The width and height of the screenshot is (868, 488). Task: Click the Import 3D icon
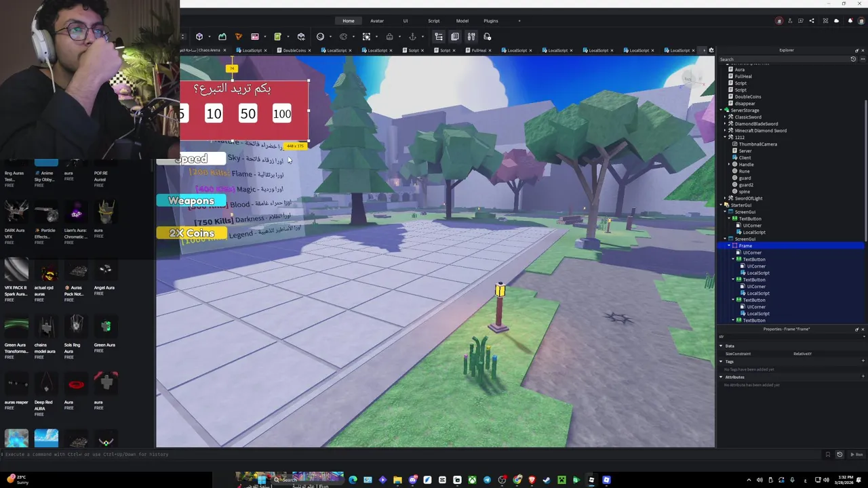[301, 37]
